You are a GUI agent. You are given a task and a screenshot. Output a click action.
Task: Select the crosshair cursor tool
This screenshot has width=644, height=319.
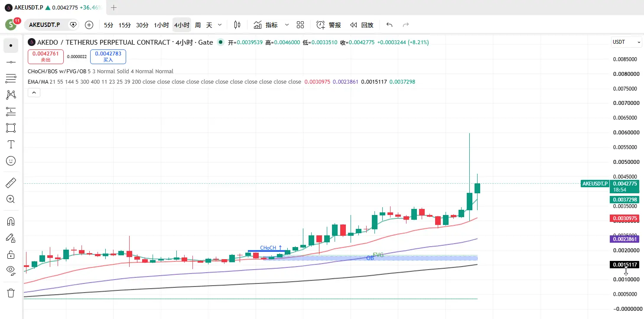[11, 46]
